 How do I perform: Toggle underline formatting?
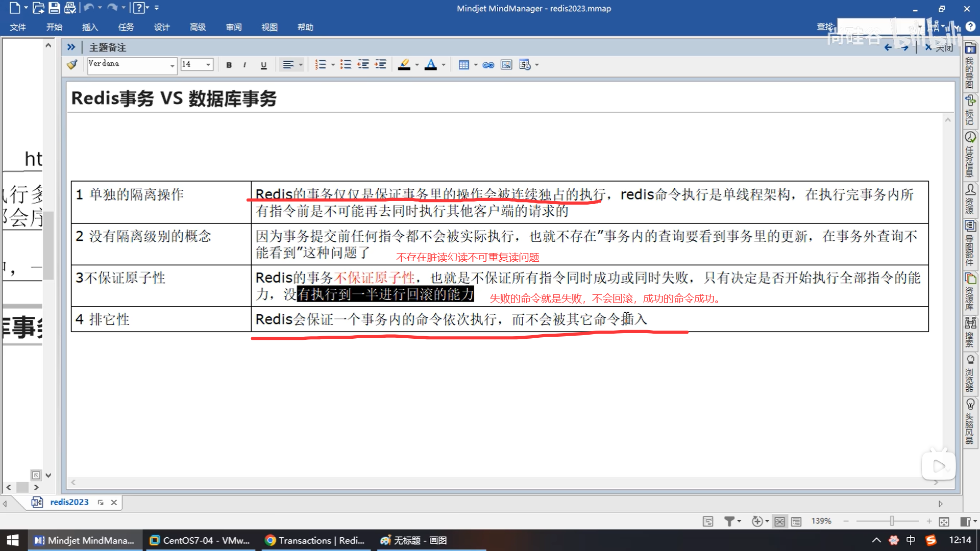[263, 65]
